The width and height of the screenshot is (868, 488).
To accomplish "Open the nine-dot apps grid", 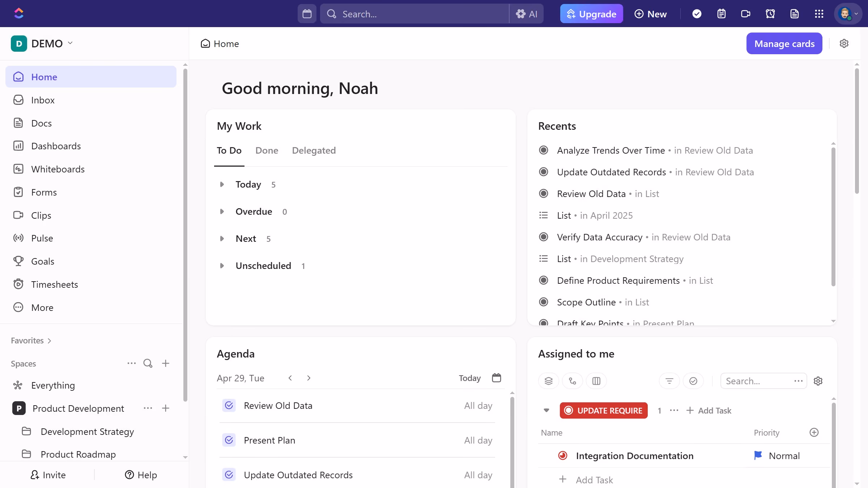I will pos(819,14).
